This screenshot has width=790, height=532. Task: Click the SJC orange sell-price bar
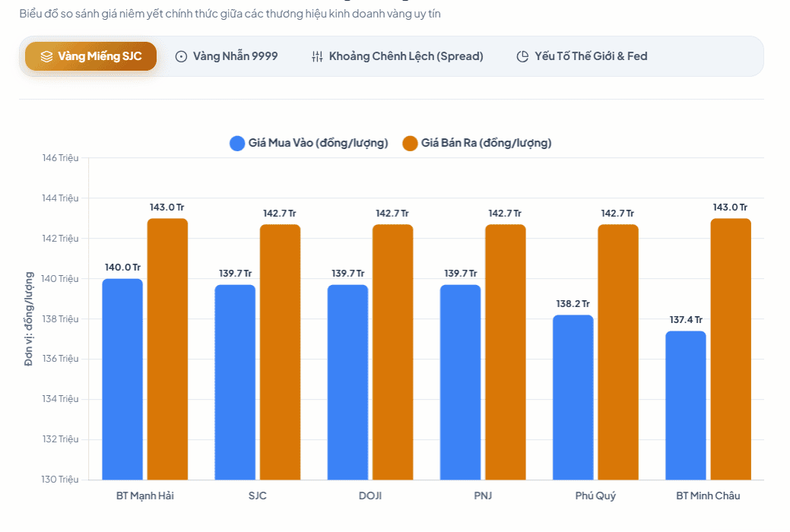tap(280, 352)
